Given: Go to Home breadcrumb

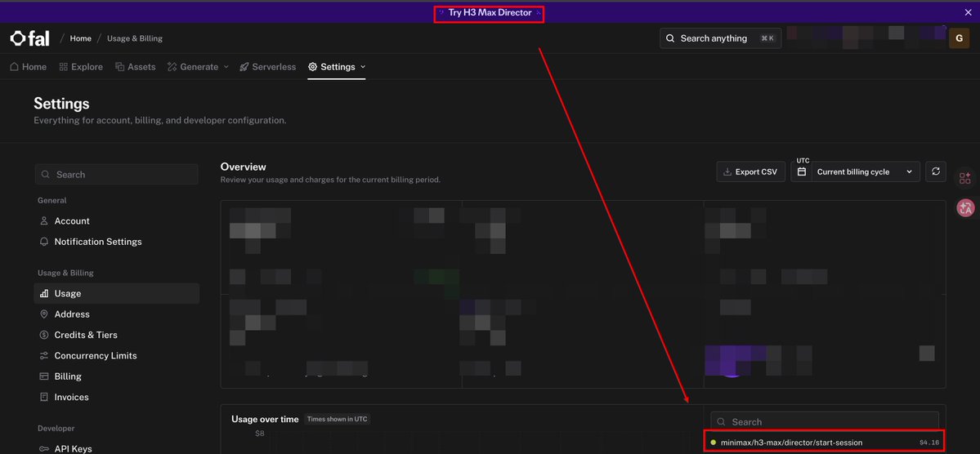Looking at the screenshot, I should point(81,38).
